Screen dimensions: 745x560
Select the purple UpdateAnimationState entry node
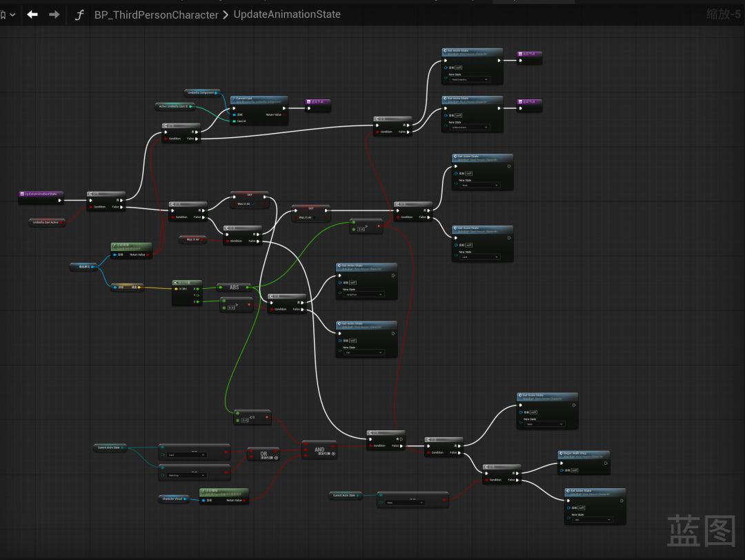coord(41,198)
